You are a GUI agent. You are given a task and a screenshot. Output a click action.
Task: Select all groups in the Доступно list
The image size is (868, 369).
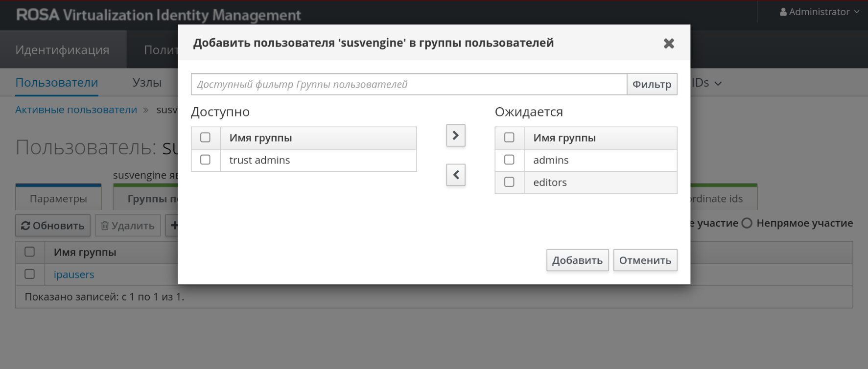[206, 138]
